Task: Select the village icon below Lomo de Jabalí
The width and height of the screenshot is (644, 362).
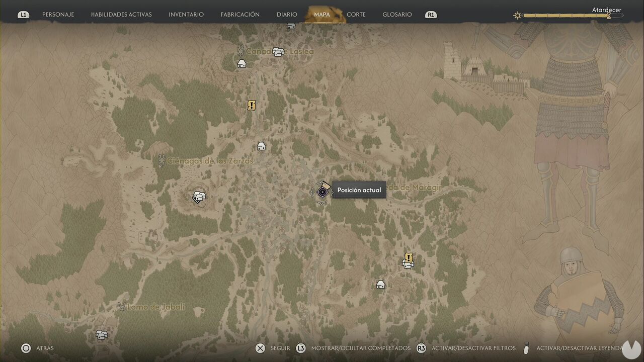Action: [x=102, y=334]
